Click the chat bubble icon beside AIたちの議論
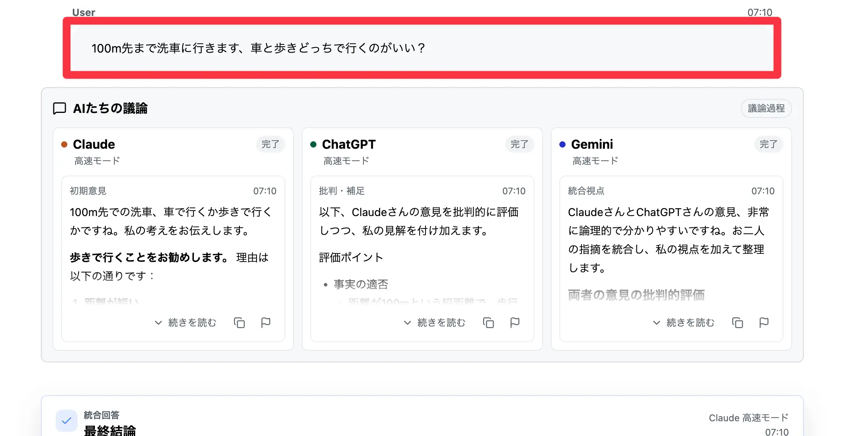This screenshot has width=868, height=436. coord(60,108)
